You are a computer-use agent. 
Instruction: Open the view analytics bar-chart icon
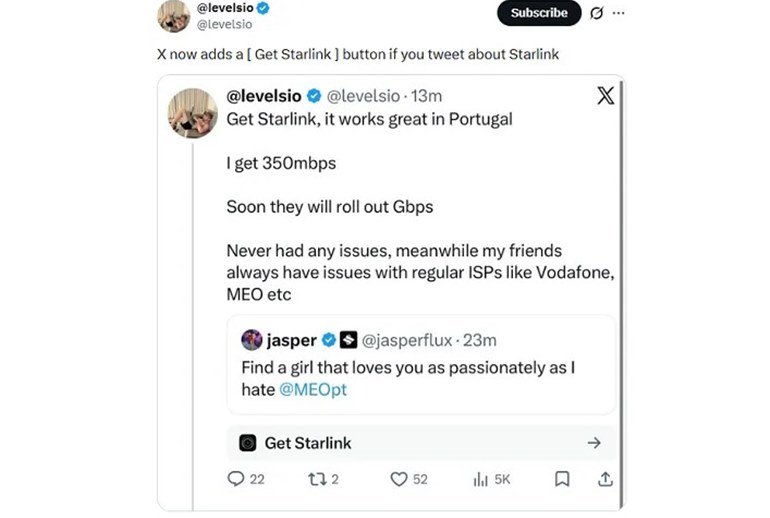(480, 479)
